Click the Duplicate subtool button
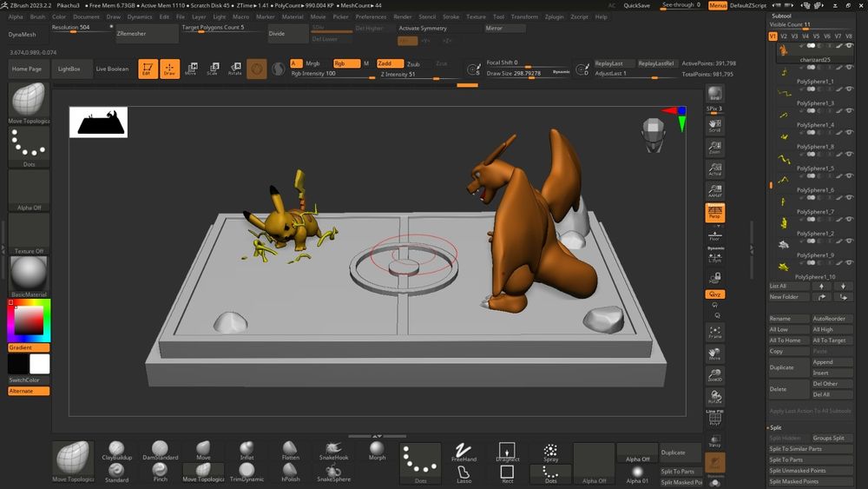Screen dimensions: 868x489 point(787,367)
